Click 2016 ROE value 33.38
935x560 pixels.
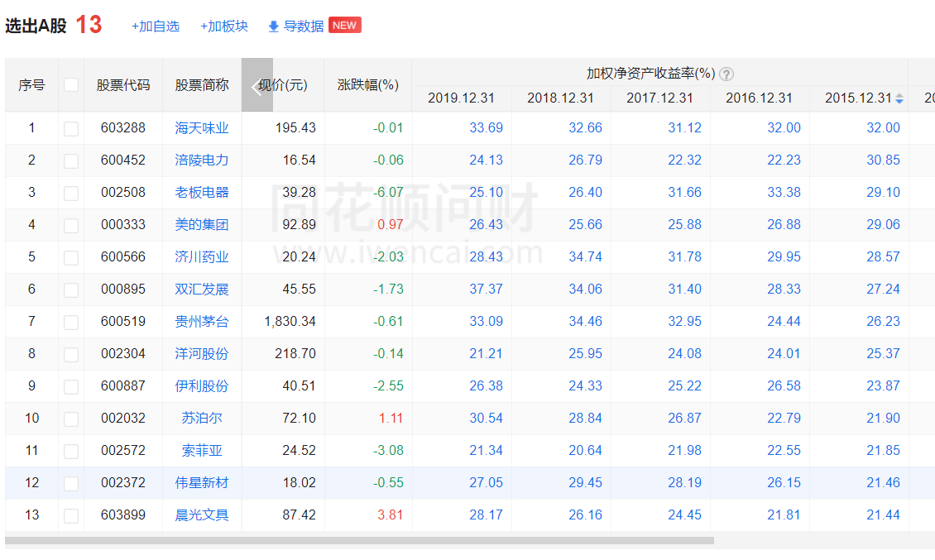784,192
